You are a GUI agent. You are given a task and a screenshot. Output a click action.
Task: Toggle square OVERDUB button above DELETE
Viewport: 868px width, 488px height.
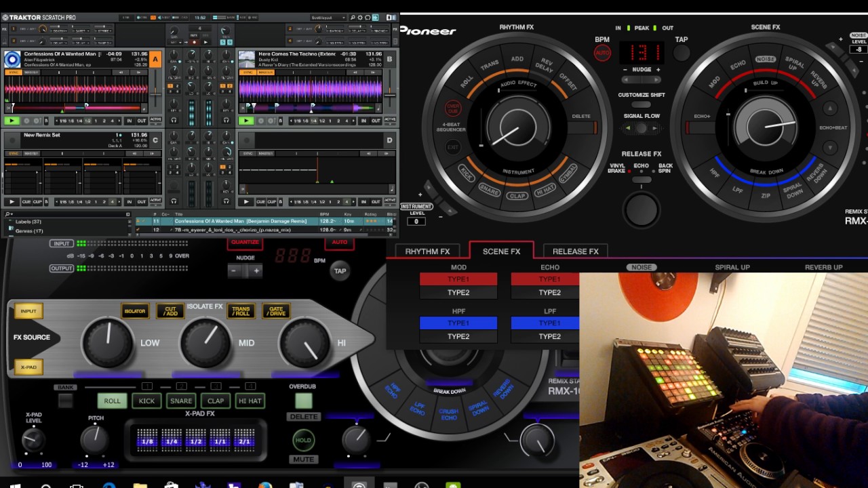[303, 401]
